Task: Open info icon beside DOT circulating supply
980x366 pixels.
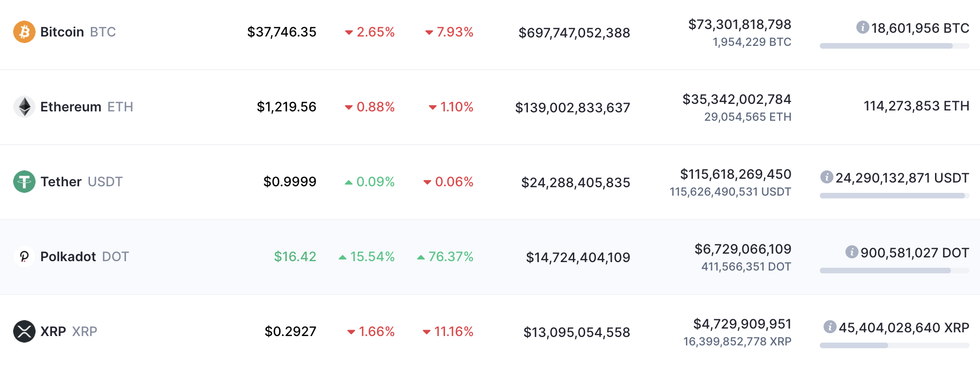Action: coord(852,252)
